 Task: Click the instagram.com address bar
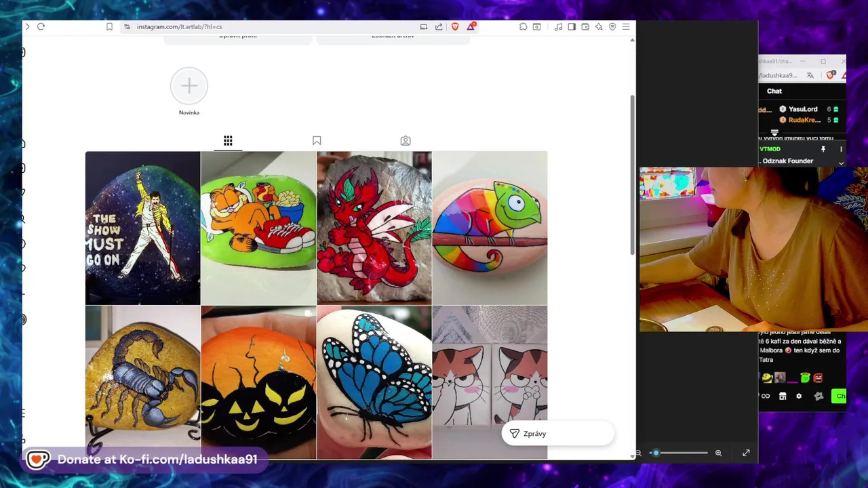coord(271,26)
